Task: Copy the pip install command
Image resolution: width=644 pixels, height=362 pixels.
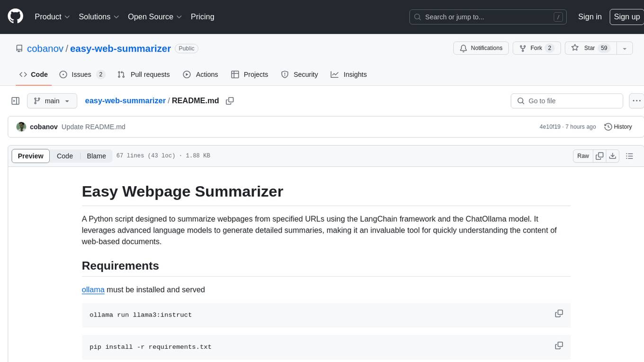Action: pos(559,346)
